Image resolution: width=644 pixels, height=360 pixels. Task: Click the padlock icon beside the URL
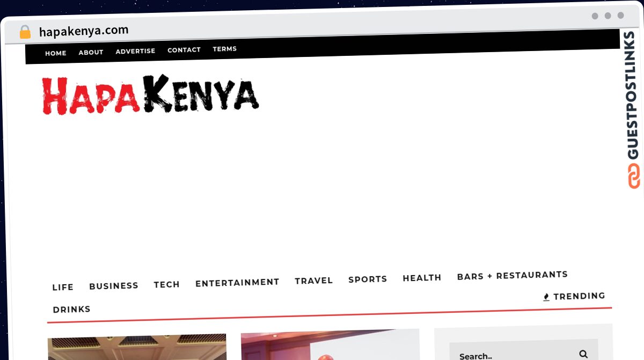25,32
